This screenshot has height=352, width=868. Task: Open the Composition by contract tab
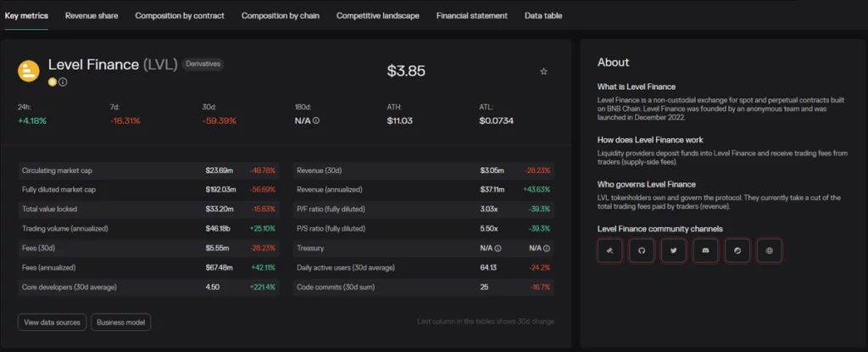[180, 15]
